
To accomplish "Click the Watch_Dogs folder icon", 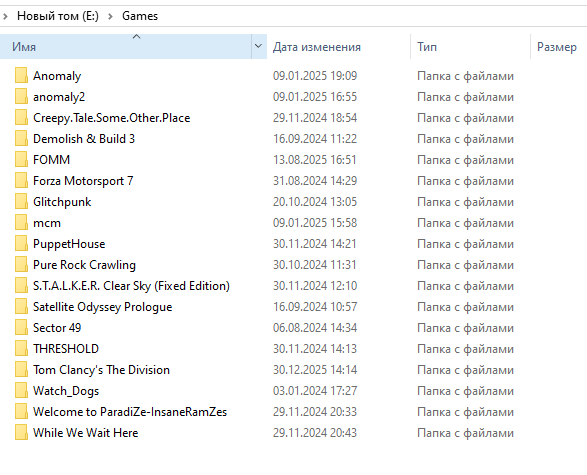I will [x=21, y=390].
